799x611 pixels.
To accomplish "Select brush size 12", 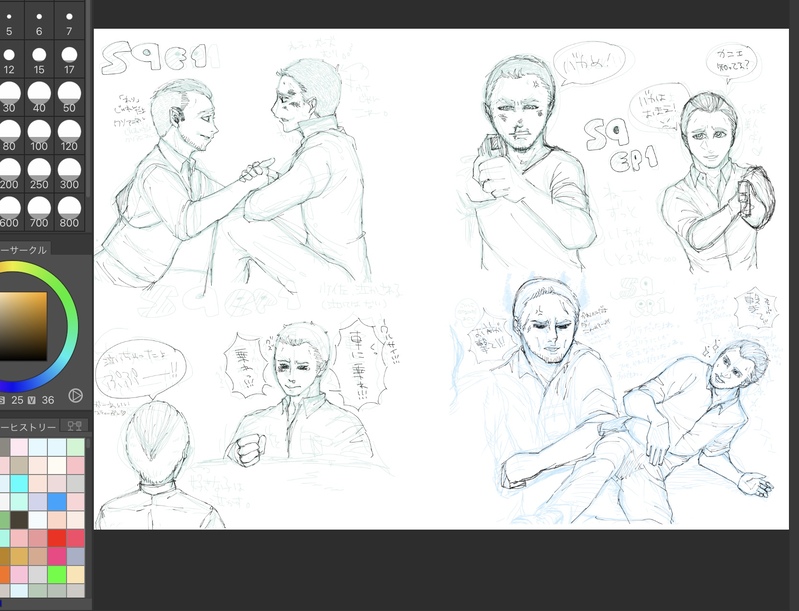I will coord(10,59).
